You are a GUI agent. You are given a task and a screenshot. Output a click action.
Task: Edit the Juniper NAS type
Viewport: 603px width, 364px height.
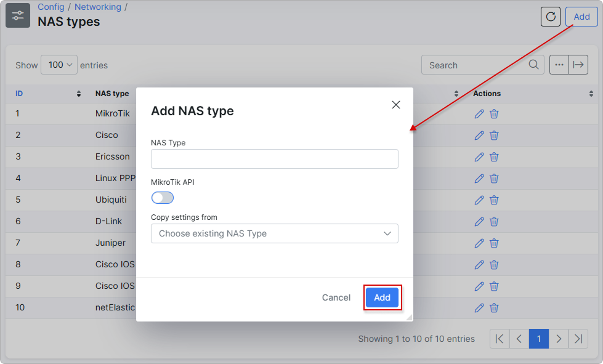tap(479, 243)
